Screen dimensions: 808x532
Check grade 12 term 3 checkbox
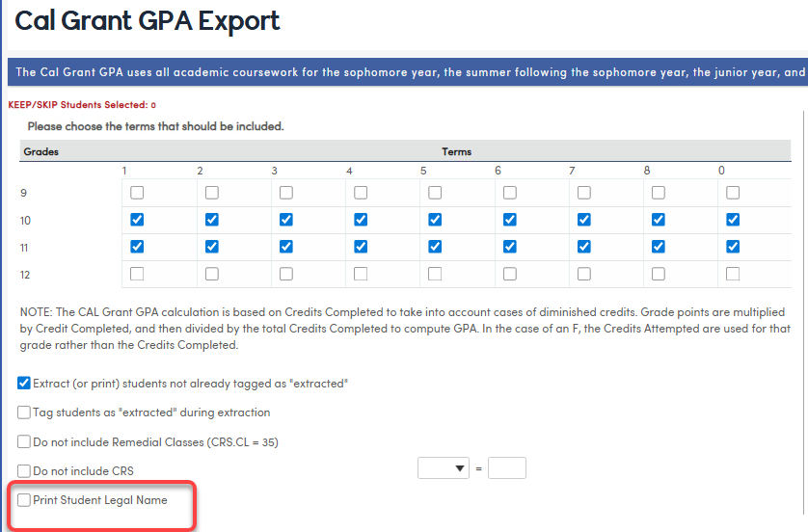286,274
